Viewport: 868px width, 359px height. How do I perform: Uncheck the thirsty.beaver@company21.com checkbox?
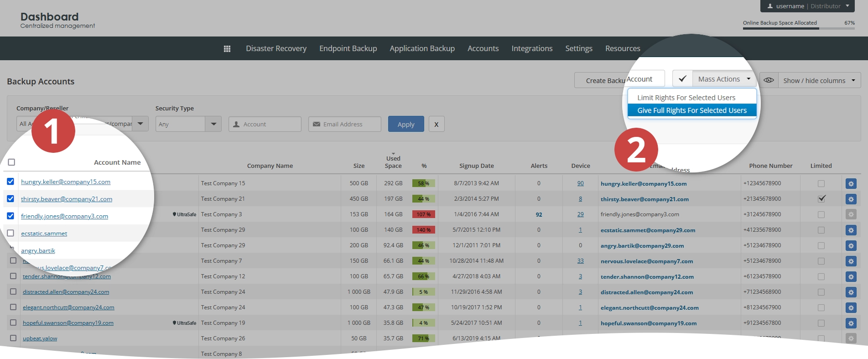tap(10, 199)
